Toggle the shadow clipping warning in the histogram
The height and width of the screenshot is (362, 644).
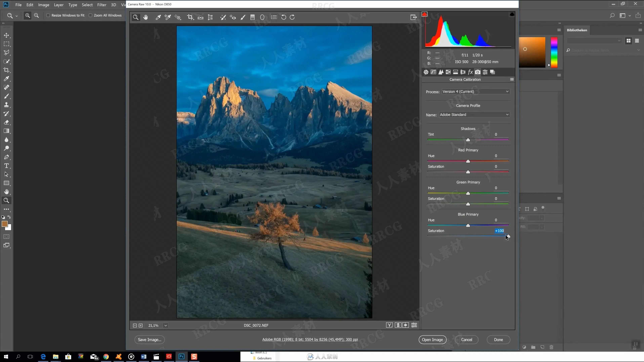[425, 14]
